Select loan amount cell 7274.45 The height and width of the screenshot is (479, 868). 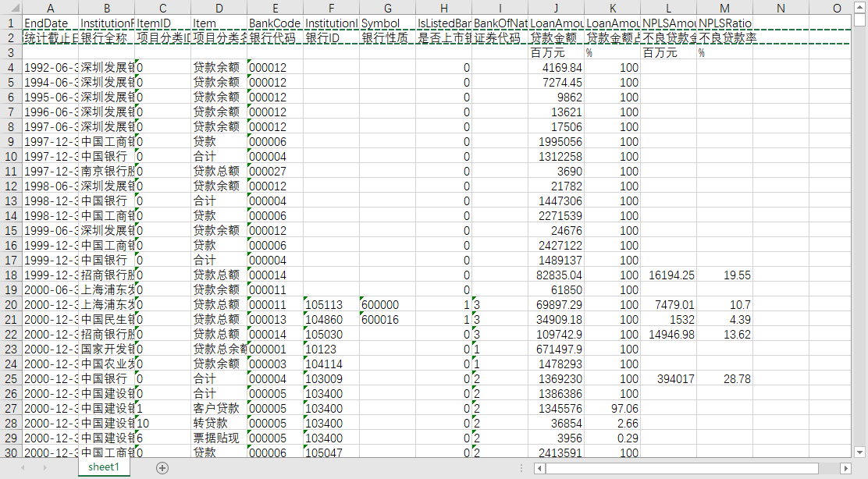tap(556, 83)
